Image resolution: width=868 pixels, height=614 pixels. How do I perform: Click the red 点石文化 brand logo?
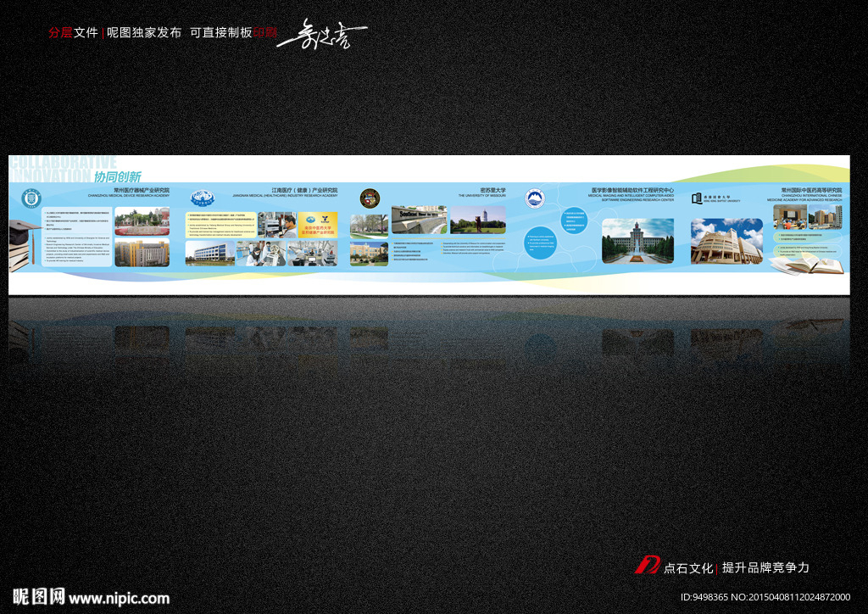(647, 565)
